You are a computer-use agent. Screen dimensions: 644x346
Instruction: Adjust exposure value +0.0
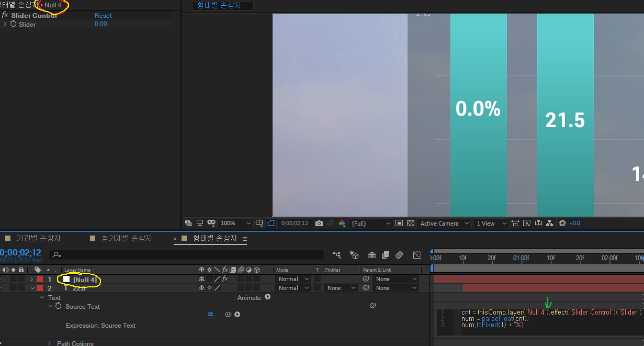click(x=574, y=223)
